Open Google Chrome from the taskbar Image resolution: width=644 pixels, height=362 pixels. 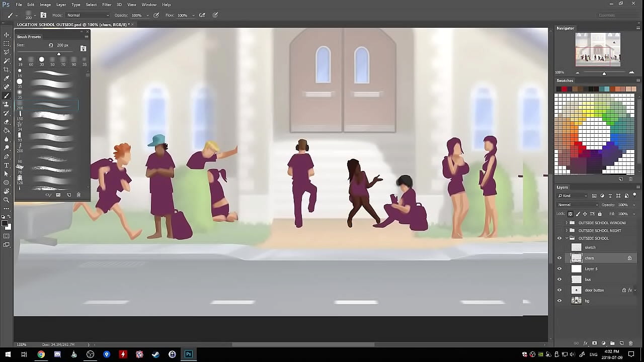pos(41,354)
